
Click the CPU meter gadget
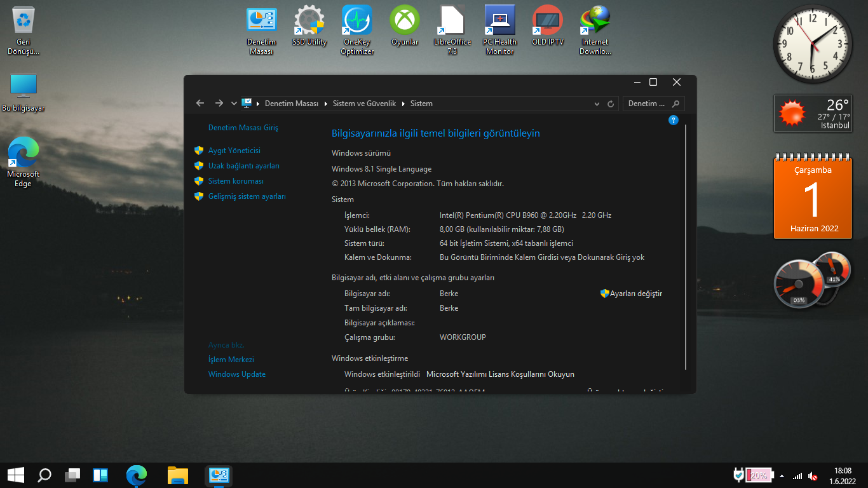799,284
